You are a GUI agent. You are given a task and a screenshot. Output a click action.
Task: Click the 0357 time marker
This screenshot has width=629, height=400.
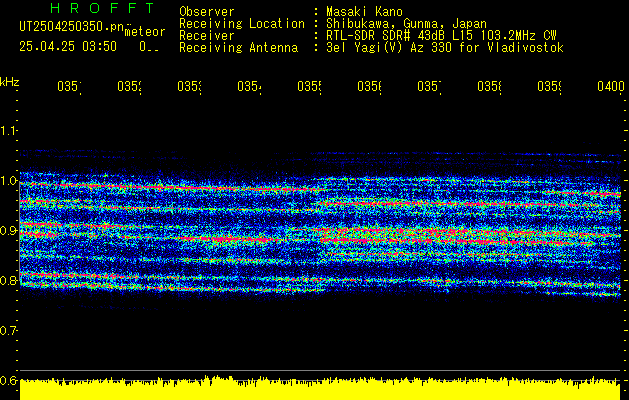(429, 86)
